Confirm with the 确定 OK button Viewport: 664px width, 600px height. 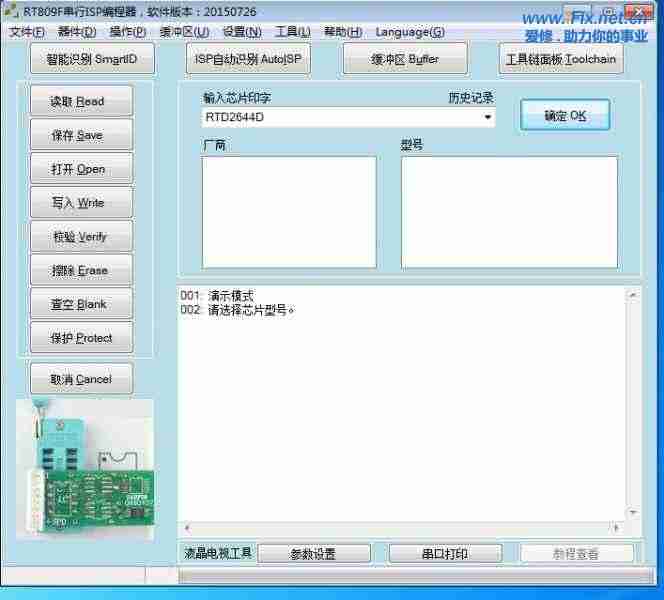(x=565, y=116)
